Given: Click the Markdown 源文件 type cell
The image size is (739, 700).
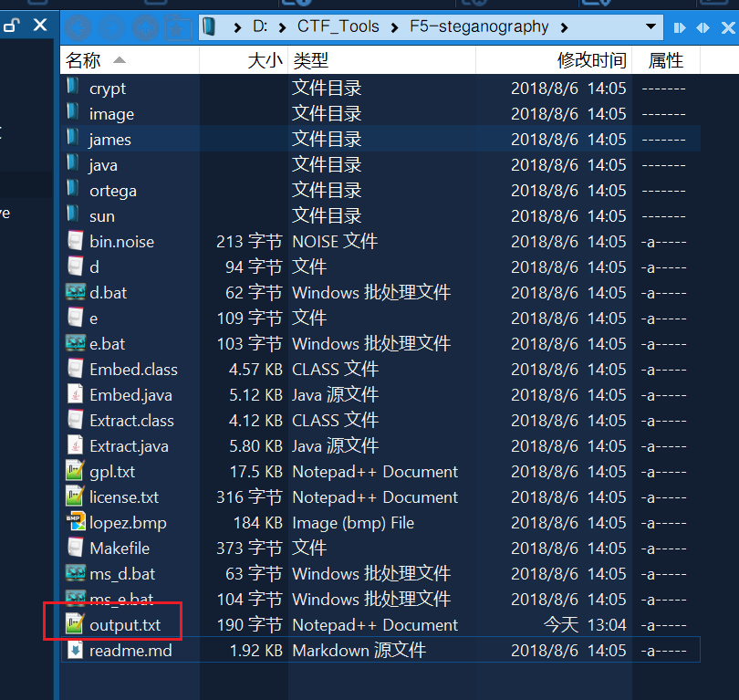Looking at the screenshot, I should [x=359, y=650].
